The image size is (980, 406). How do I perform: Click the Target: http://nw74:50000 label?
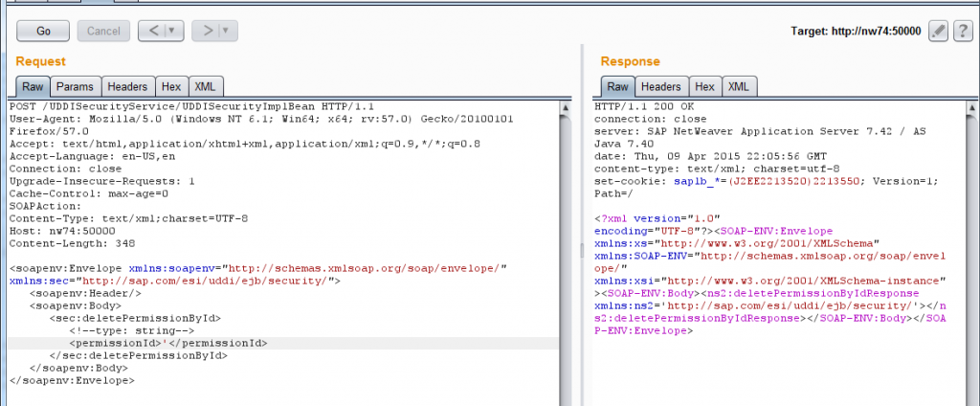(x=856, y=32)
